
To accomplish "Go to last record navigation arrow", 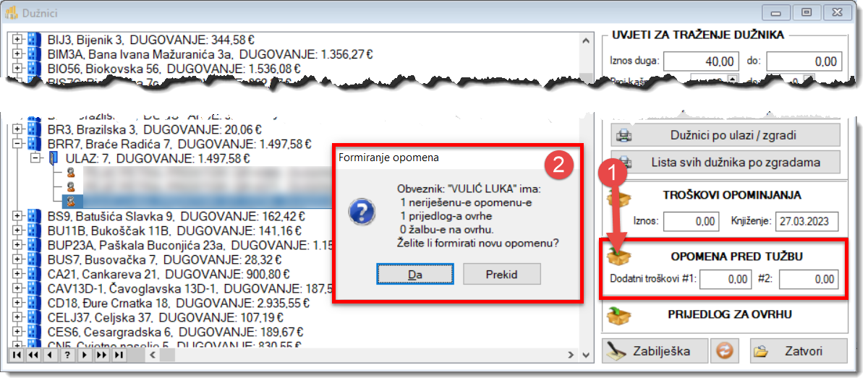I will (119, 355).
